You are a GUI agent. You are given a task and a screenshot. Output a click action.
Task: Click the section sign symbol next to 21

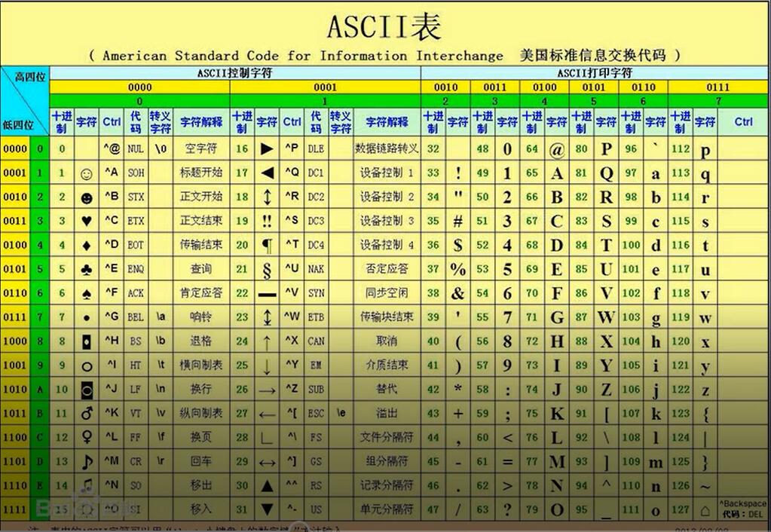tap(267, 270)
